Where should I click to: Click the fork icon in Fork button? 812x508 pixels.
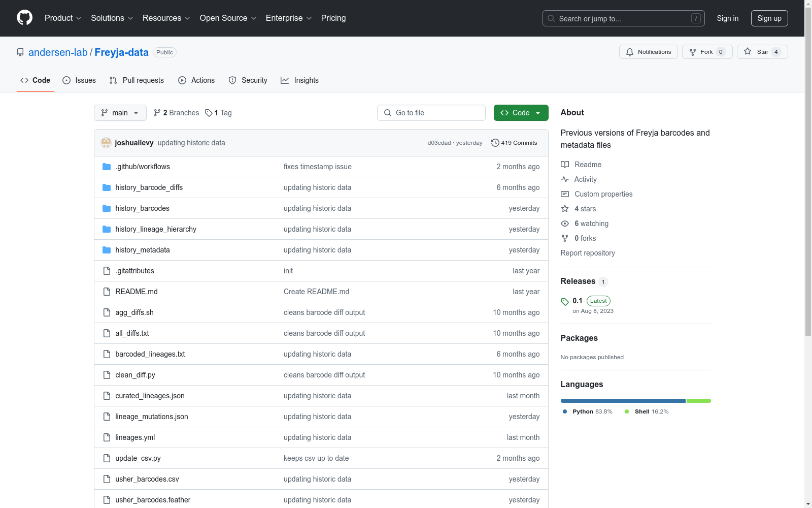(693, 52)
